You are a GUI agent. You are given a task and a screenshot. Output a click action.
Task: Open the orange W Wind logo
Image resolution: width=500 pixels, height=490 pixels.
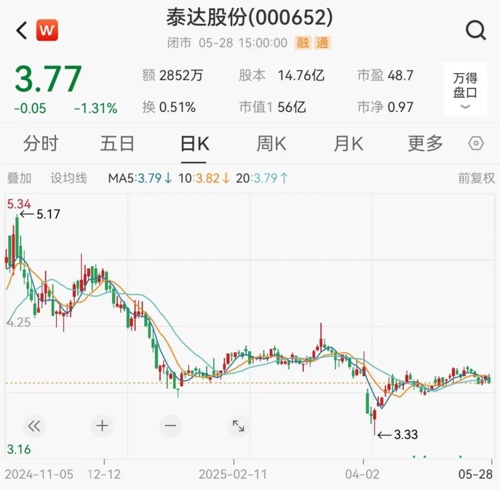point(47,30)
